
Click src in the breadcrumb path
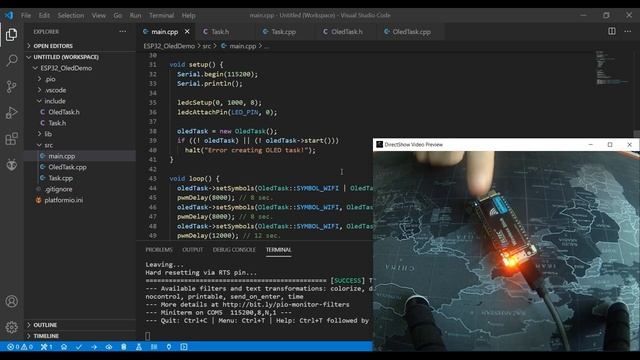coord(207,46)
